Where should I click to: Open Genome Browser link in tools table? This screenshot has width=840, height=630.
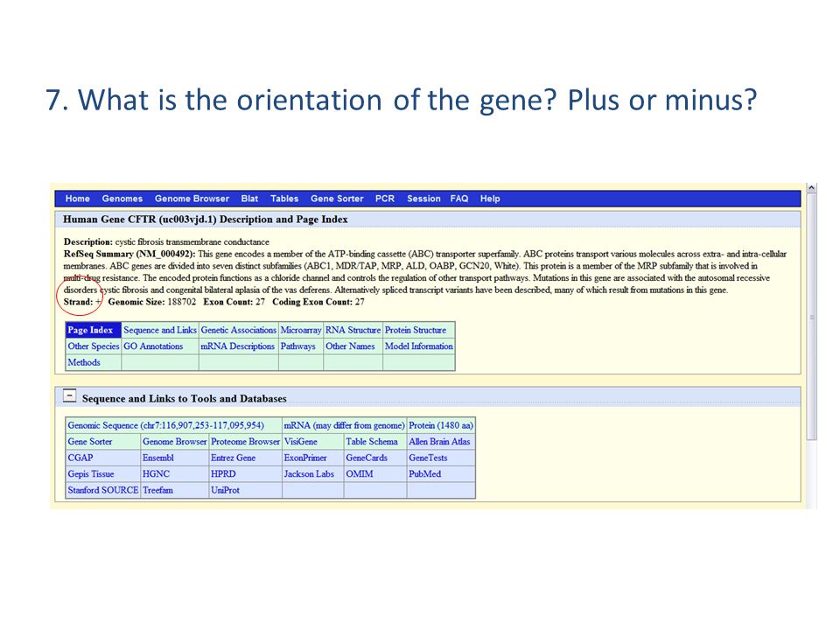tap(175, 441)
